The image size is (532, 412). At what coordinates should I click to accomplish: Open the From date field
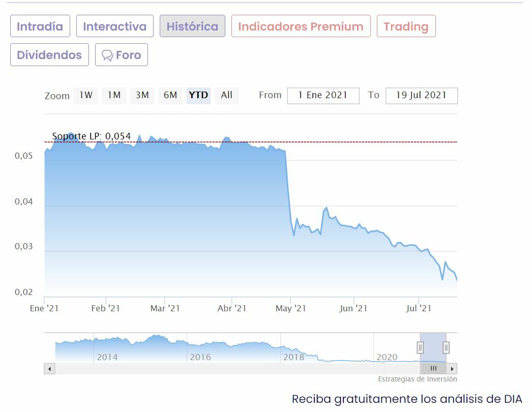[x=323, y=96]
